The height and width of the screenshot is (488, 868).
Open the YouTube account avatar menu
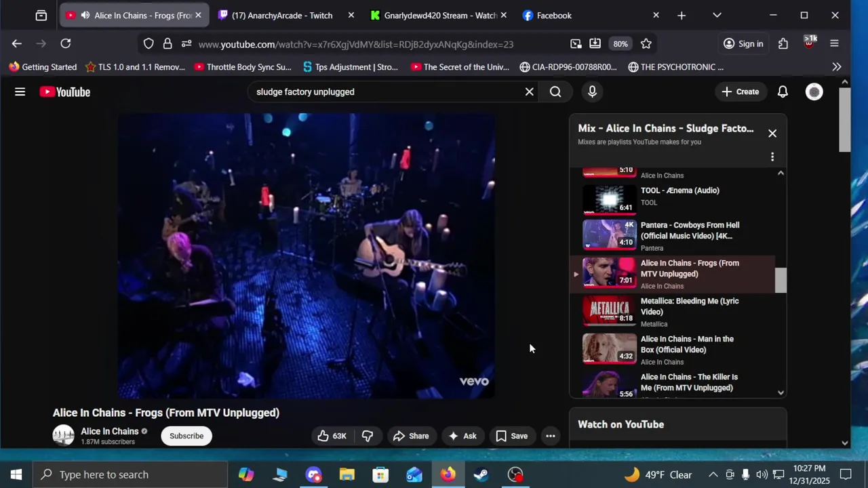(814, 91)
